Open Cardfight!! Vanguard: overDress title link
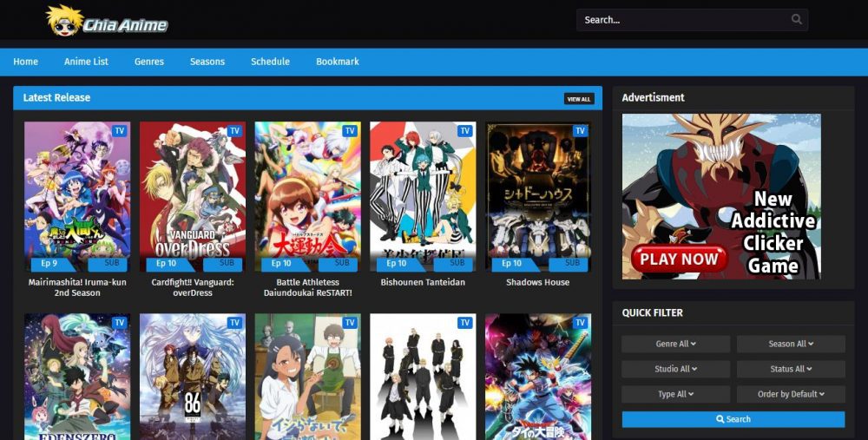 coord(193,287)
